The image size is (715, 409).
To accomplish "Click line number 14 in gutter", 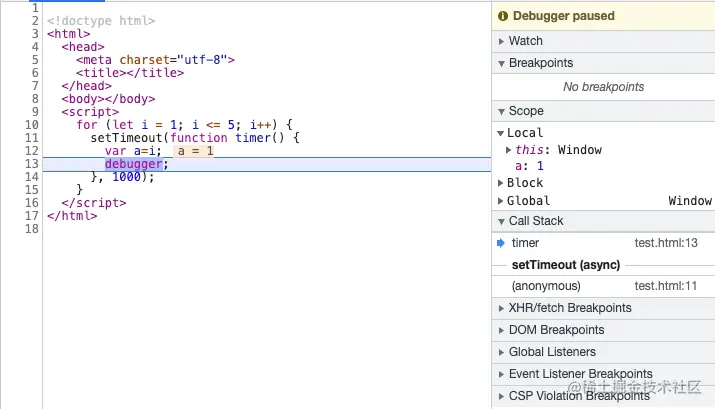I will pyautogui.click(x=32, y=177).
